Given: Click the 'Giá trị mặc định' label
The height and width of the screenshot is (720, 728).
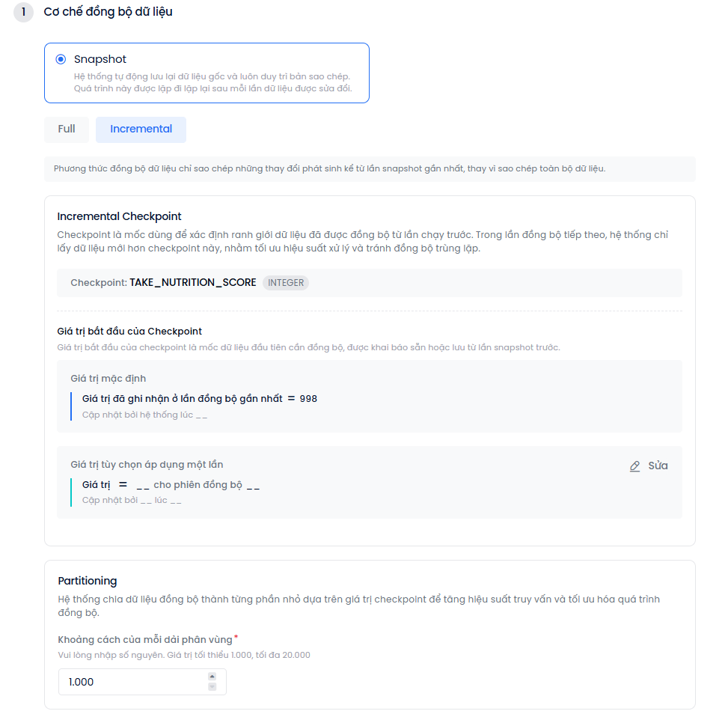Looking at the screenshot, I should pyautogui.click(x=108, y=379).
